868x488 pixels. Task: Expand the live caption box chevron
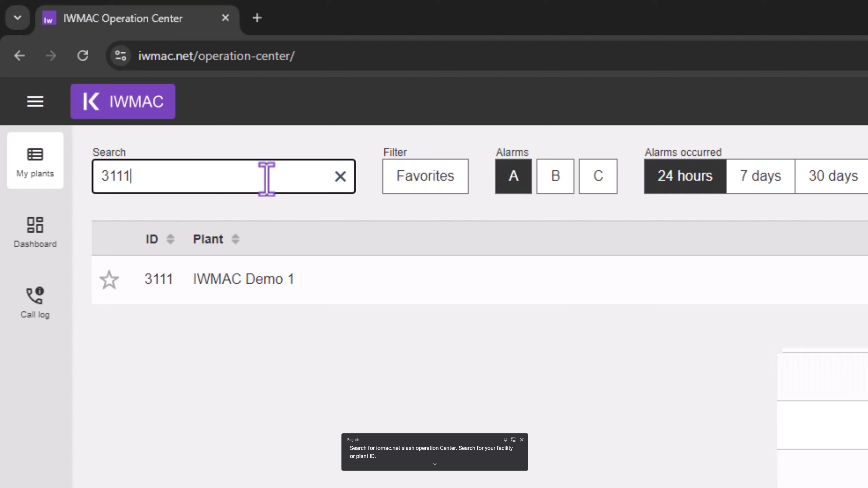(435, 464)
